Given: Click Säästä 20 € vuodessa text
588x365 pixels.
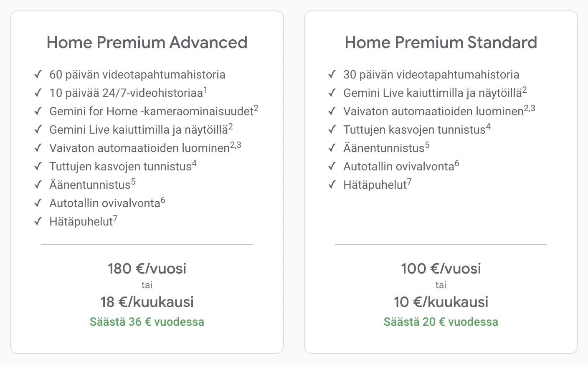Looking at the screenshot, I should click(x=441, y=322).
